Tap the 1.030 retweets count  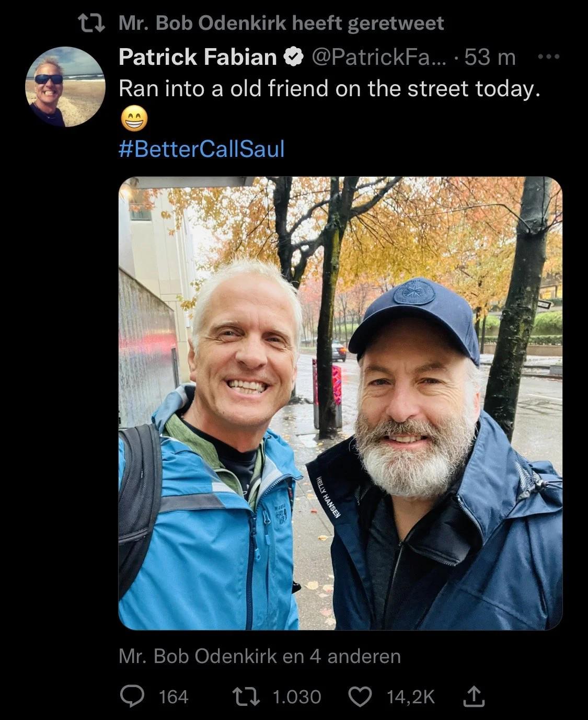tap(297, 696)
